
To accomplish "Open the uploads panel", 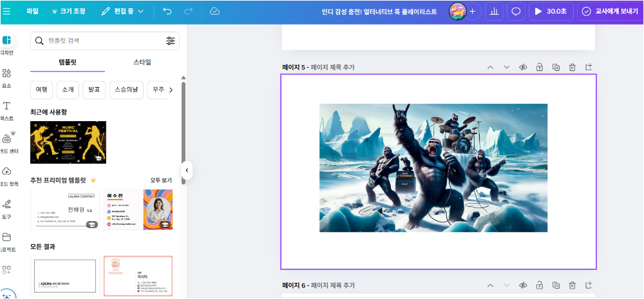I will pyautogui.click(x=7, y=176).
